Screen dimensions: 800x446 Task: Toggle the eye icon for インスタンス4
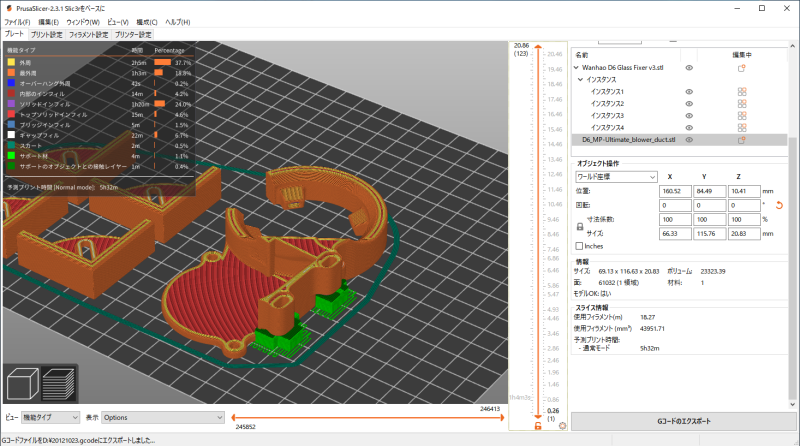point(689,128)
